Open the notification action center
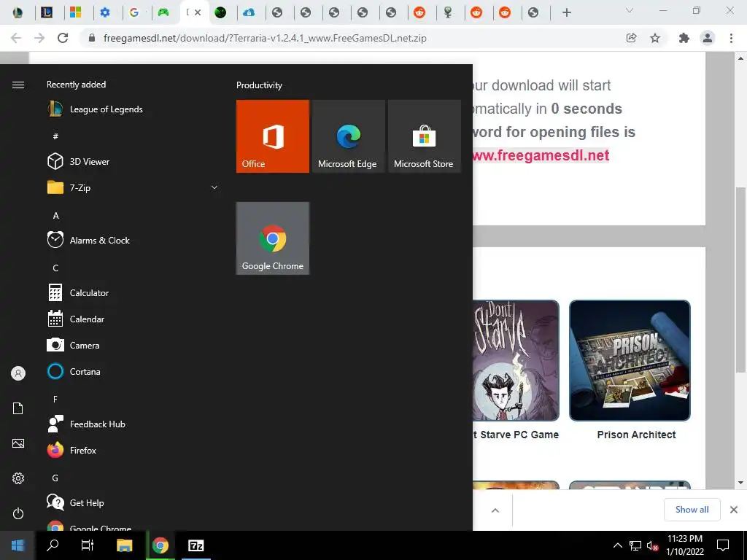747x560 pixels. (723, 545)
